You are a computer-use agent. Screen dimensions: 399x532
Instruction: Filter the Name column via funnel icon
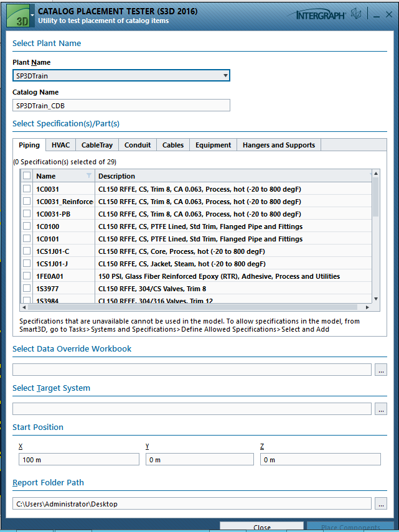point(89,175)
